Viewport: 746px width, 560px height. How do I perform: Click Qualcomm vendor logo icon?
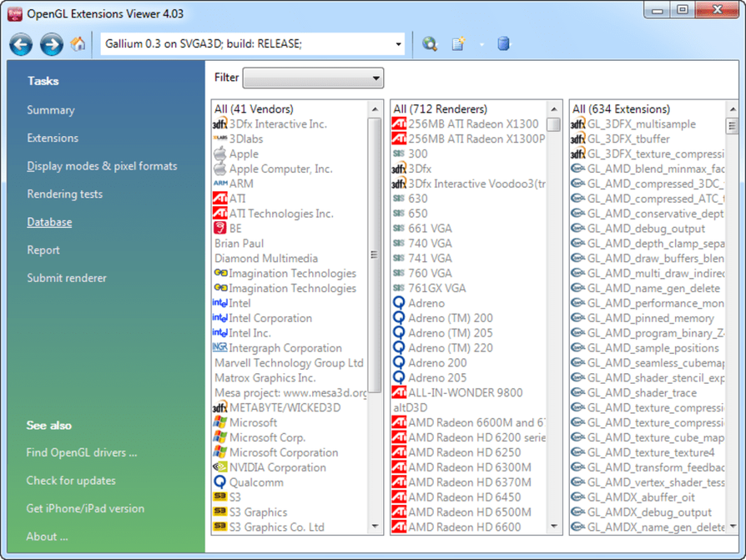point(219,482)
